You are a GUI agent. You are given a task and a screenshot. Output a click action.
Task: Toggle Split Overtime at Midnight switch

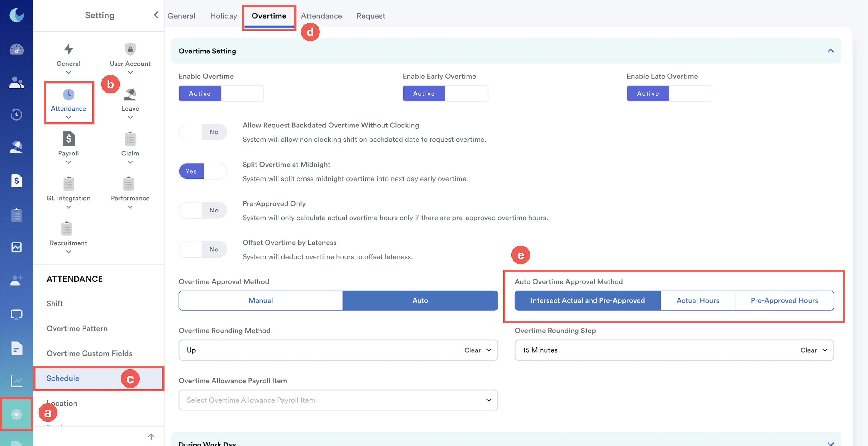pos(203,171)
